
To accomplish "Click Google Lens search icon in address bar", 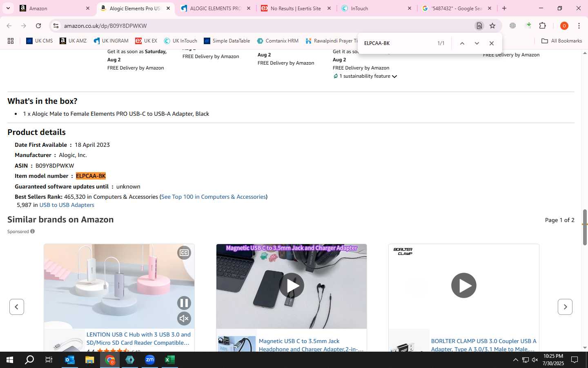I will [x=479, y=26].
